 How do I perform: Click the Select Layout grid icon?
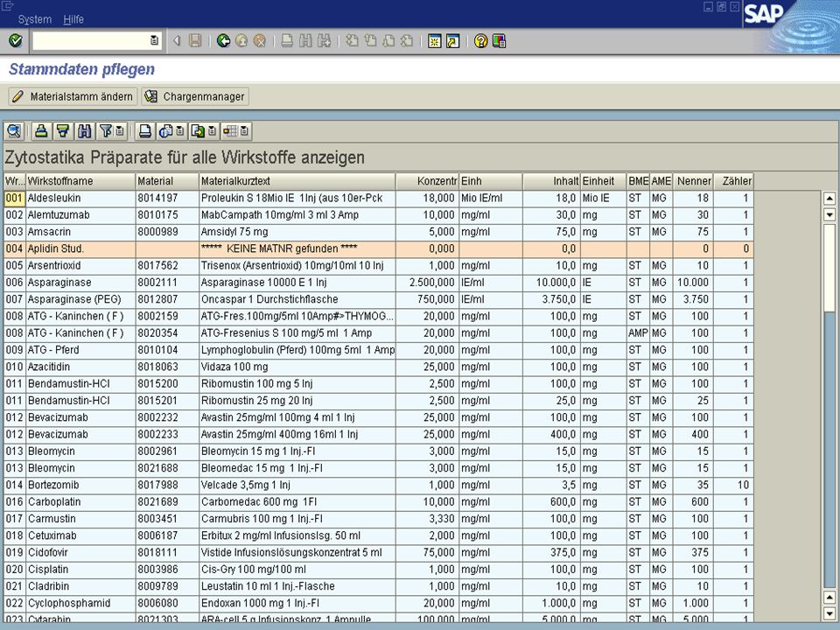pyautogui.click(x=230, y=131)
